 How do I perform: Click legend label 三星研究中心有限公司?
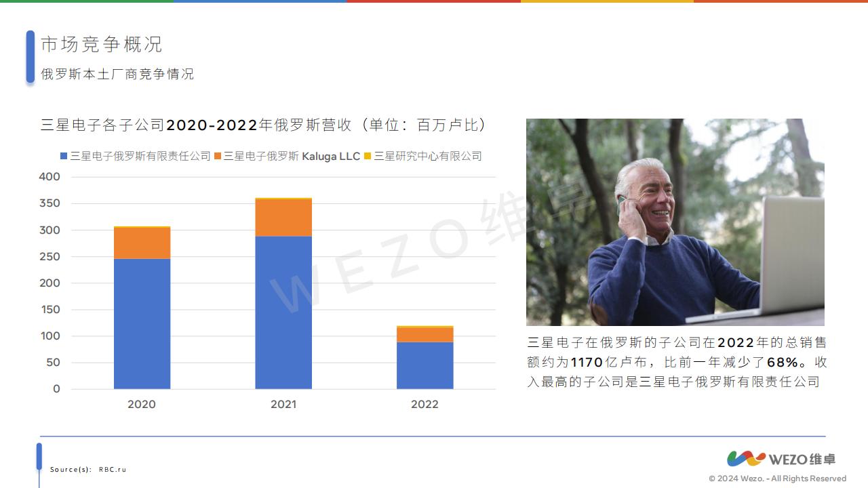(x=428, y=156)
